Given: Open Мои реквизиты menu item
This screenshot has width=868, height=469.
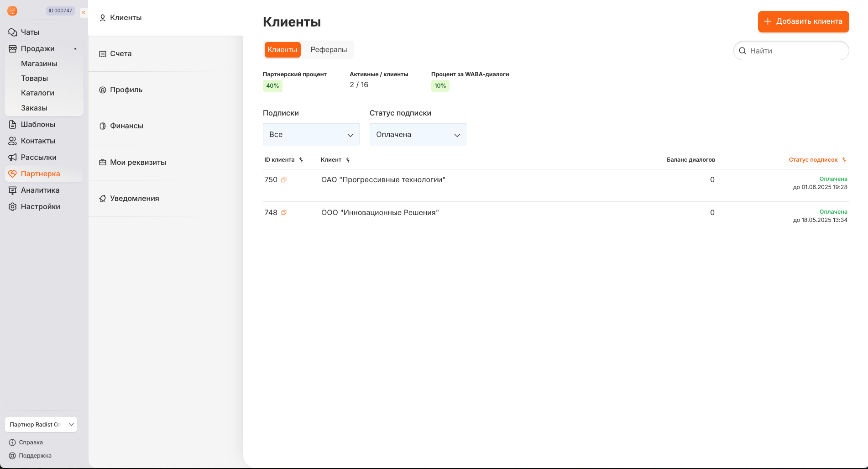Looking at the screenshot, I should [x=138, y=163].
